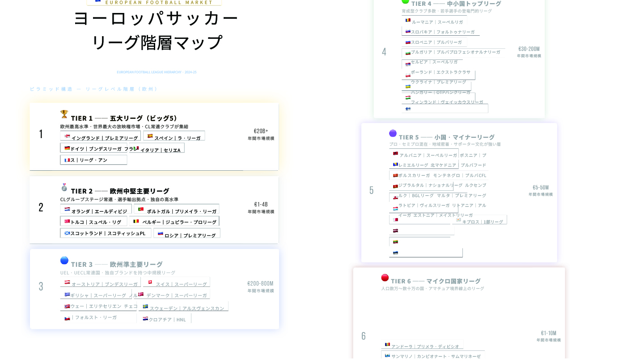Click the Tier 2 description mentioning CLグループステージ常連
644x362 pixels.
click(x=119, y=199)
